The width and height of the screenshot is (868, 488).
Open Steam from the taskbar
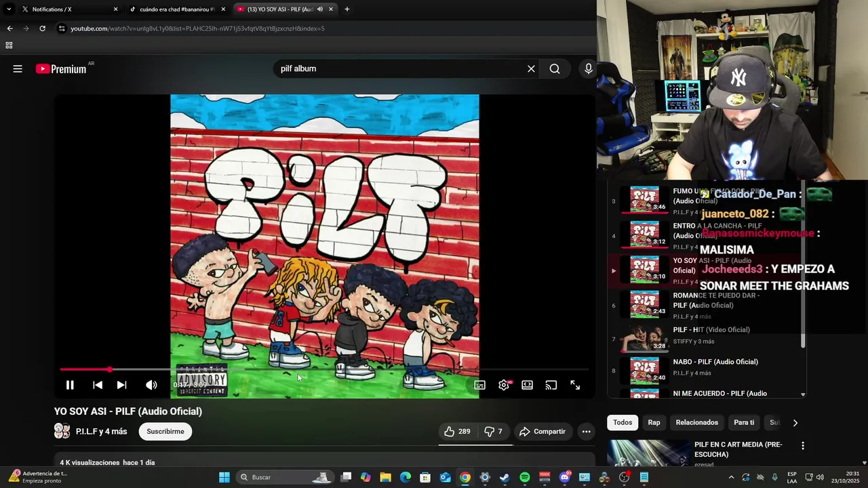click(x=505, y=477)
